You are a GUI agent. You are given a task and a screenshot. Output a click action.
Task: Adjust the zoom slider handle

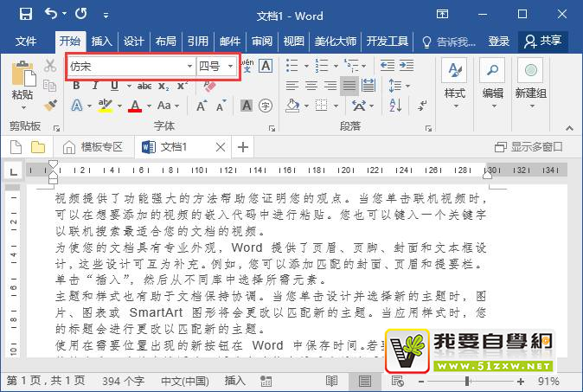467,382
